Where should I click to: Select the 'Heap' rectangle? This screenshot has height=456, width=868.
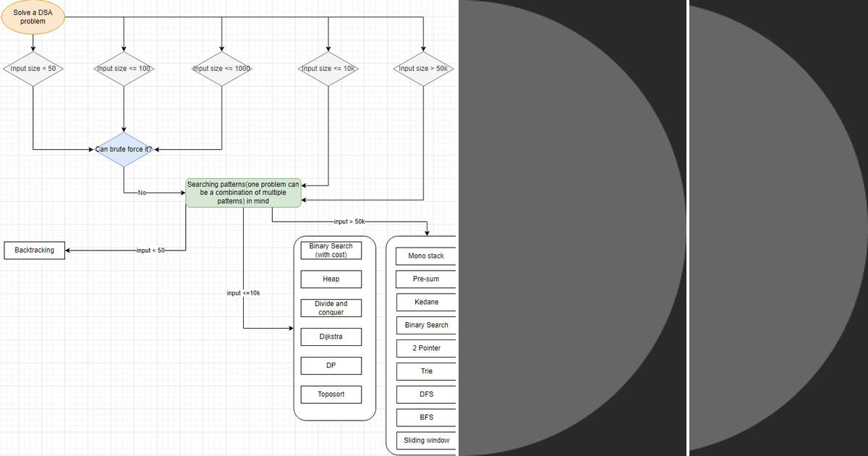pyautogui.click(x=331, y=279)
